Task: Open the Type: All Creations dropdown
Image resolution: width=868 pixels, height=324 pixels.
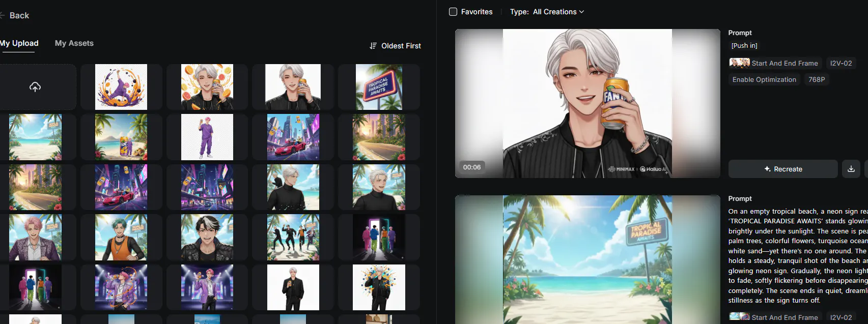Action: click(547, 12)
